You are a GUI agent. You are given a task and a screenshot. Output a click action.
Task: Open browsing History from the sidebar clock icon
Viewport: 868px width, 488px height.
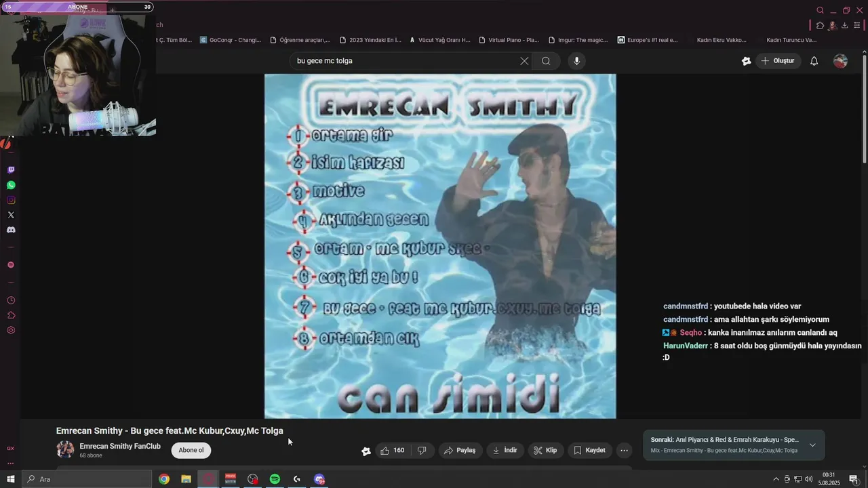[x=11, y=300]
